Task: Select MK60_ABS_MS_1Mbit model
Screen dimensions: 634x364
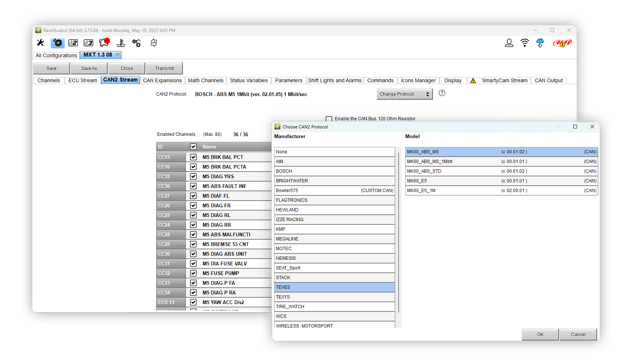Action: point(502,162)
